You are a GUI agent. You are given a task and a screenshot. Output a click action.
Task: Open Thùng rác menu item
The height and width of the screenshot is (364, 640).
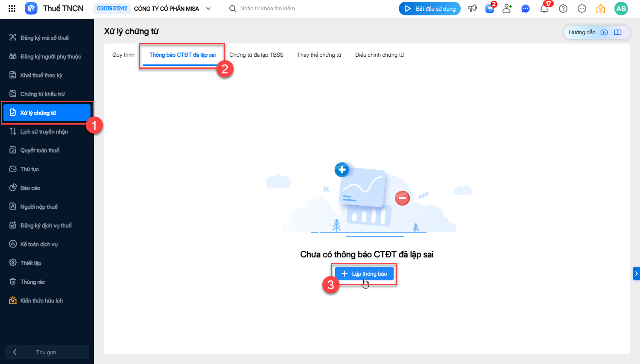click(47, 282)
